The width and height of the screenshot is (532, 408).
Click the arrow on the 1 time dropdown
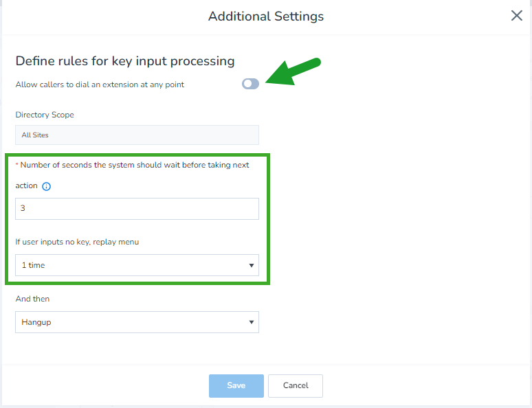pyautogui.click(x=252, y=265)
